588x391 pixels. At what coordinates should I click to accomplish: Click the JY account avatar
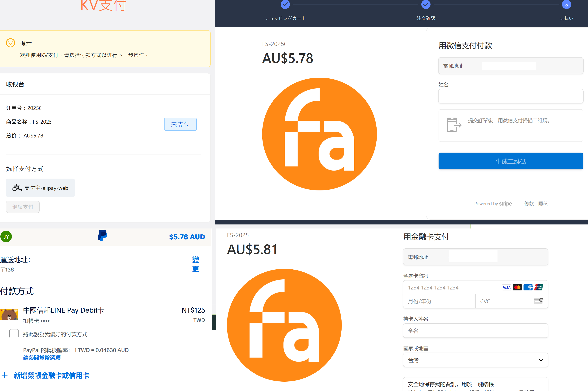6,237
